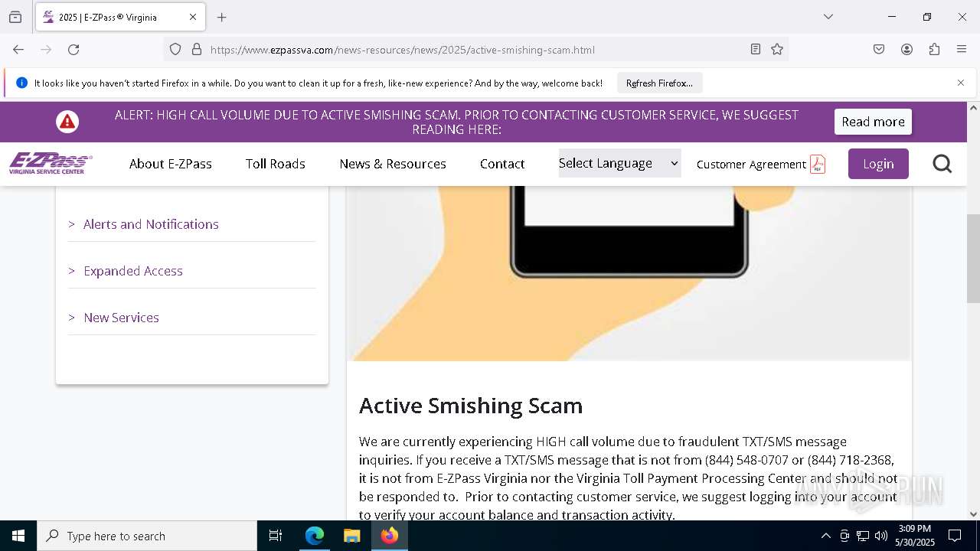Click taskbar search box
Image resolution: width=980 pixels, height=551 pixels.
(x=147, y=536)
